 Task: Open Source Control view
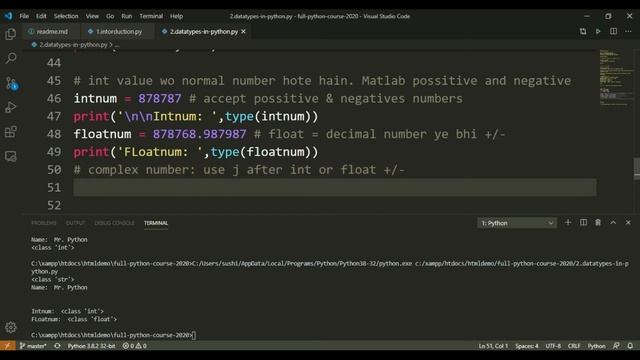[x=11, y=83]
